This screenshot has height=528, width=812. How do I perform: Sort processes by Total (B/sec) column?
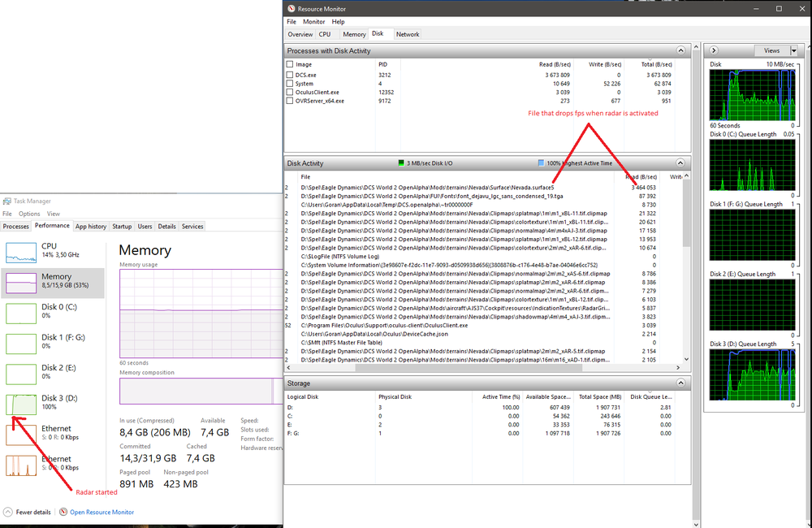657,64
